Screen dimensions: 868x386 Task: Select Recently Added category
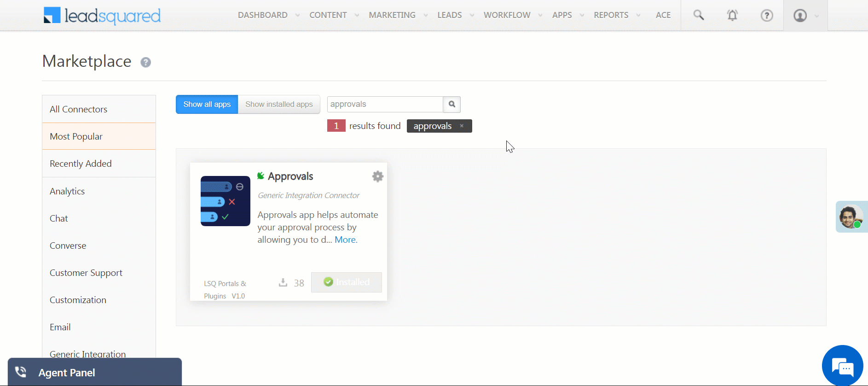(99, 164)
